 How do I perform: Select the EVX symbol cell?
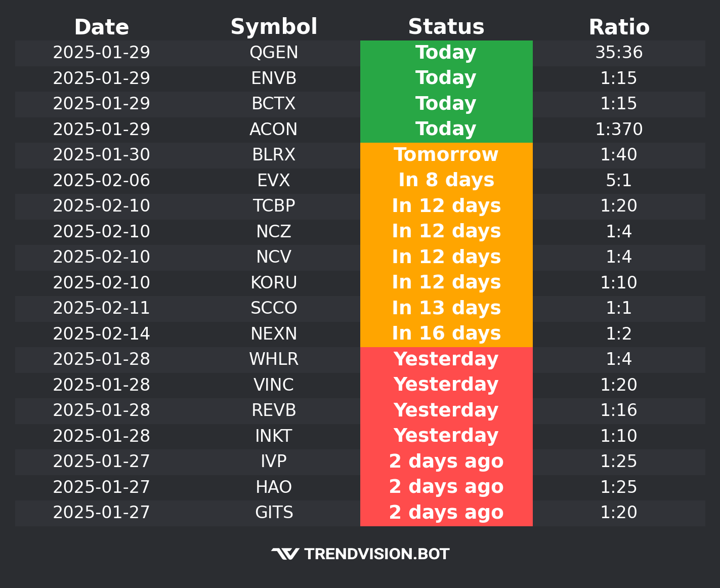click(x=274, y=181)
